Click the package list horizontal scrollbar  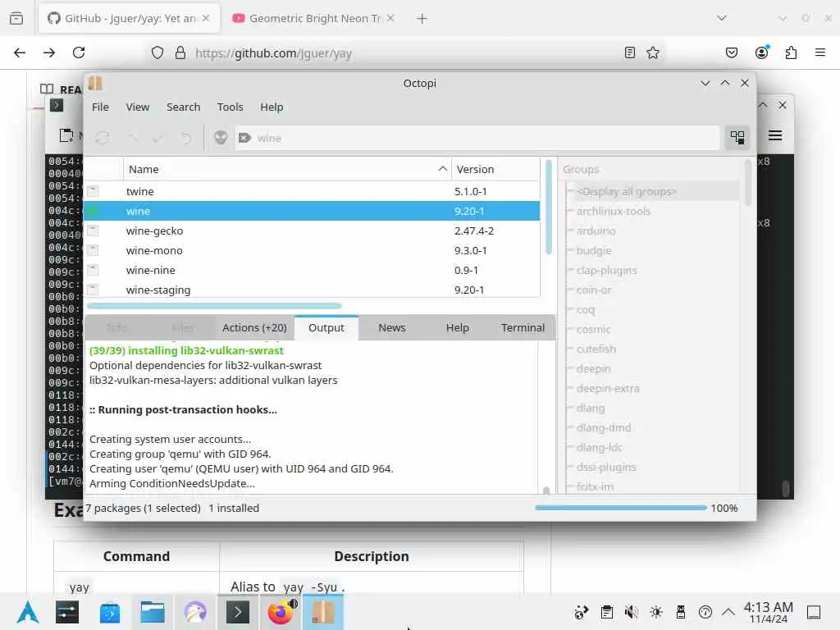pos(214,306)
